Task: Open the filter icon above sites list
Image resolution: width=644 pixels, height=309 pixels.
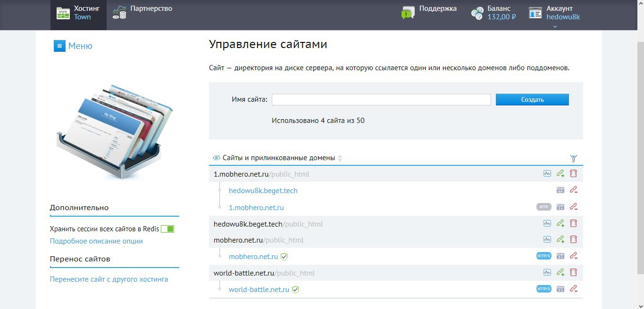Action: 573,159
